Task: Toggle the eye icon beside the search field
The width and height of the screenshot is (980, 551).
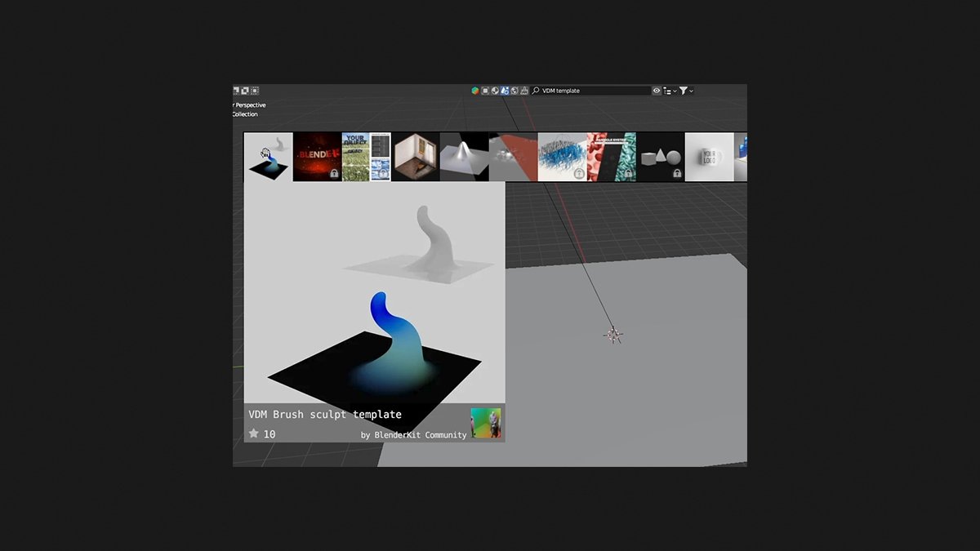Action: pos(657,90)
